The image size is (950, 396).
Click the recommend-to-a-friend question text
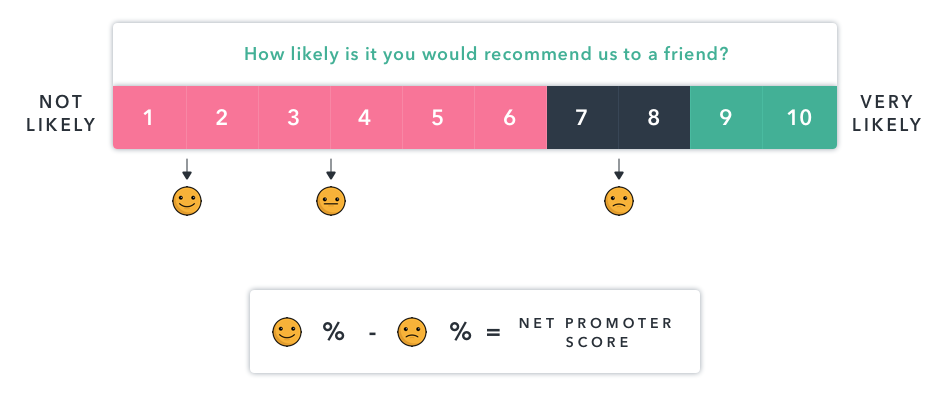click(x=486, y=54)
